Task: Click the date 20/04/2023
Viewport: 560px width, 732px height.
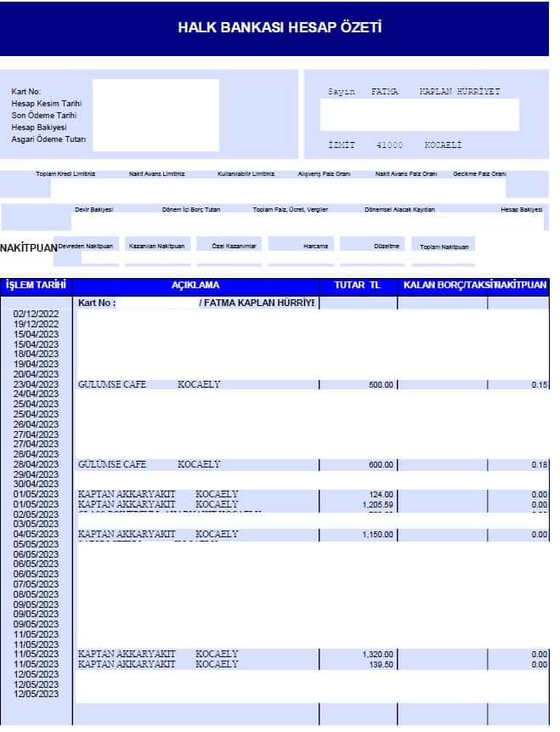Action: (36, 374)
